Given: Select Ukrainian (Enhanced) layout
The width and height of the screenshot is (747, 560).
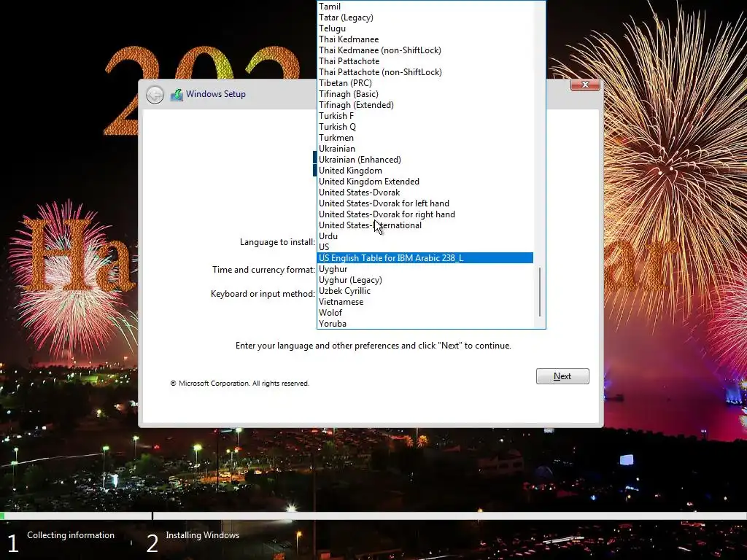Looking at the screenshot, I should 425,160.
